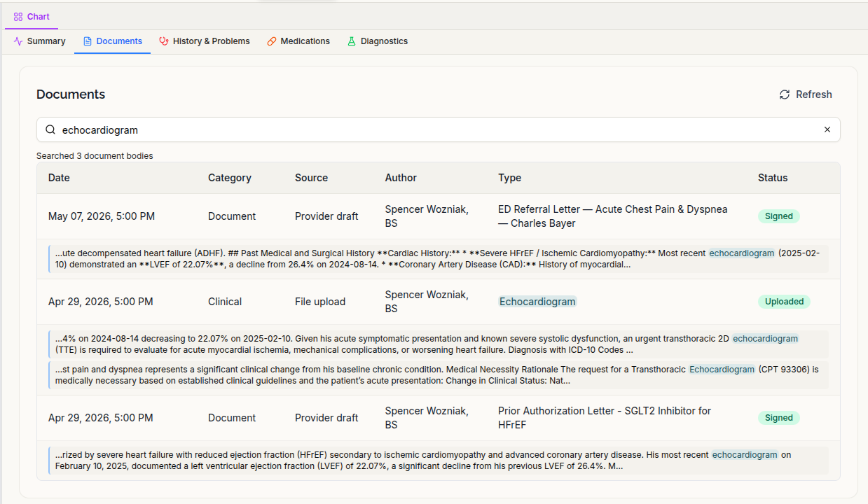The width and height of the screenshot is (868, 504).
Task: Click the Author column header
Action: [x=401, y=178]
